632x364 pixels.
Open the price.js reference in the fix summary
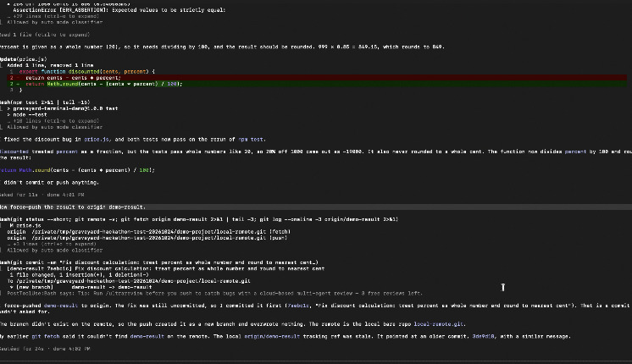(97, 140)
